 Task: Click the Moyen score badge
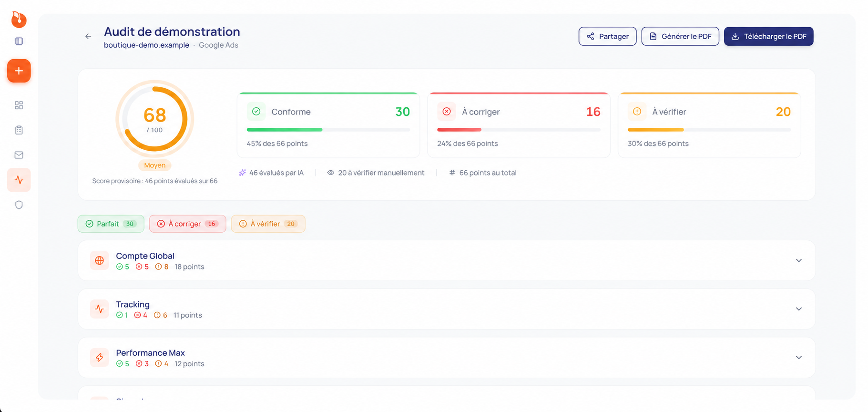(155, 165)
